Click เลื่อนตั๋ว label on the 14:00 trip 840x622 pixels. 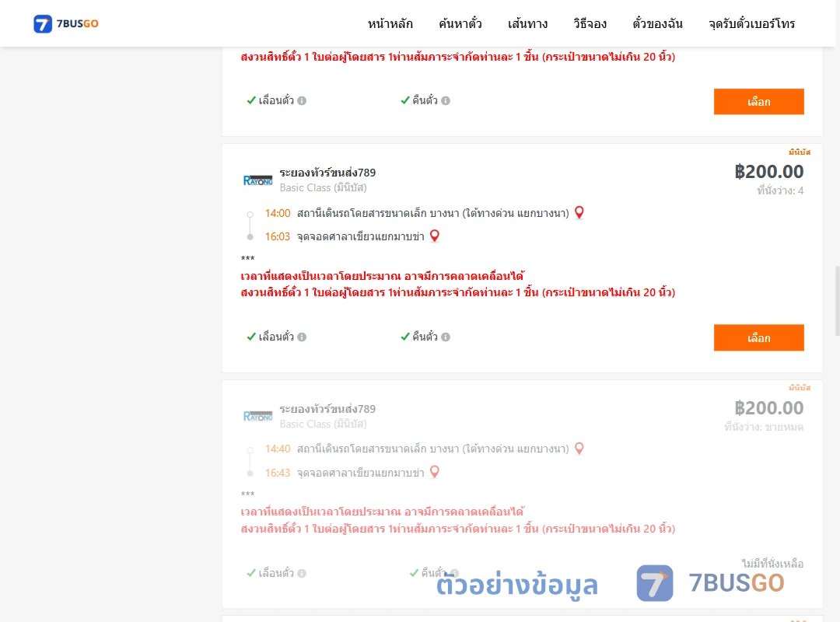276,337
